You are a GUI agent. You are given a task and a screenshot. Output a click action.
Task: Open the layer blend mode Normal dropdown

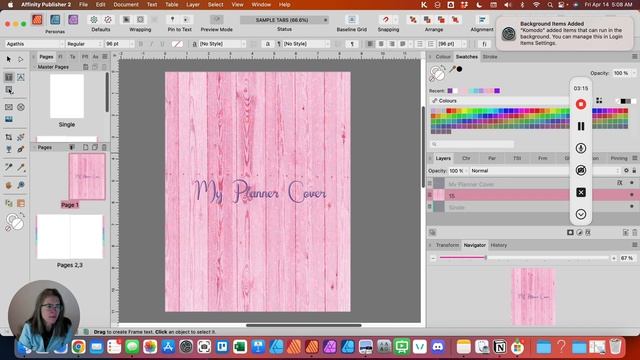tap(544, 171)
